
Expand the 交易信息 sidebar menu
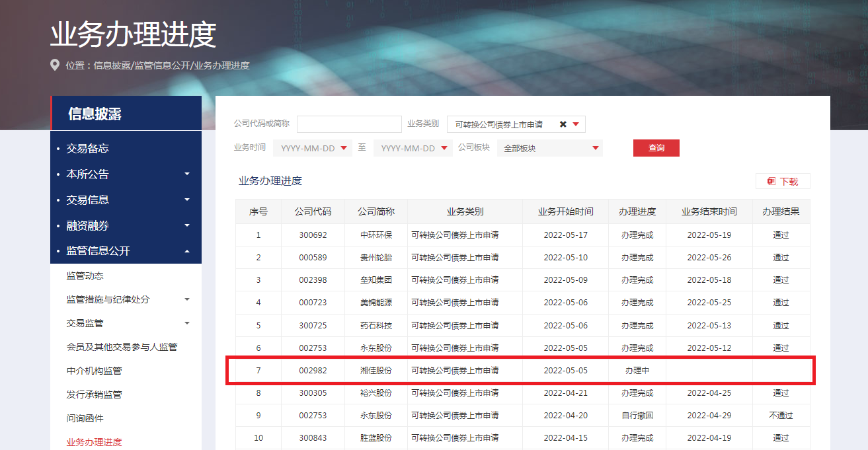187,200
